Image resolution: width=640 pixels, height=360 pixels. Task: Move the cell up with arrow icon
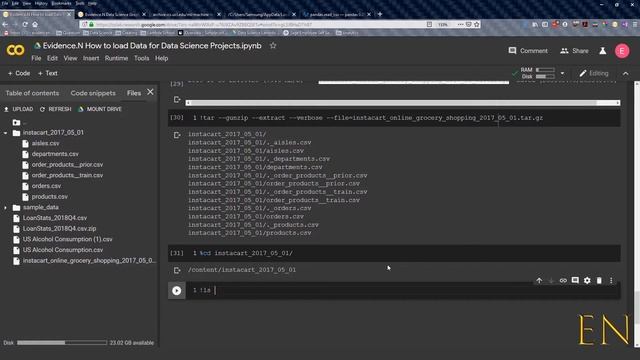pyautogui.click(x=539, y=280)
